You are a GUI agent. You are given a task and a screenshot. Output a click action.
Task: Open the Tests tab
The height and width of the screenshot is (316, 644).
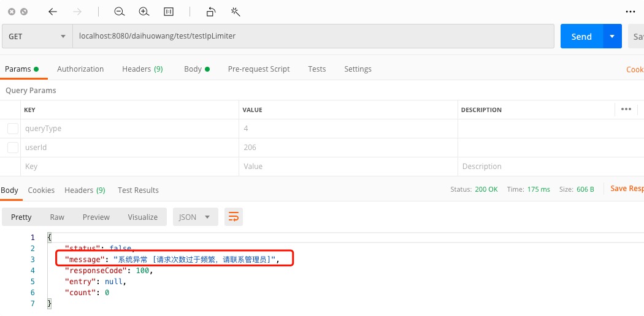[317, 69]
